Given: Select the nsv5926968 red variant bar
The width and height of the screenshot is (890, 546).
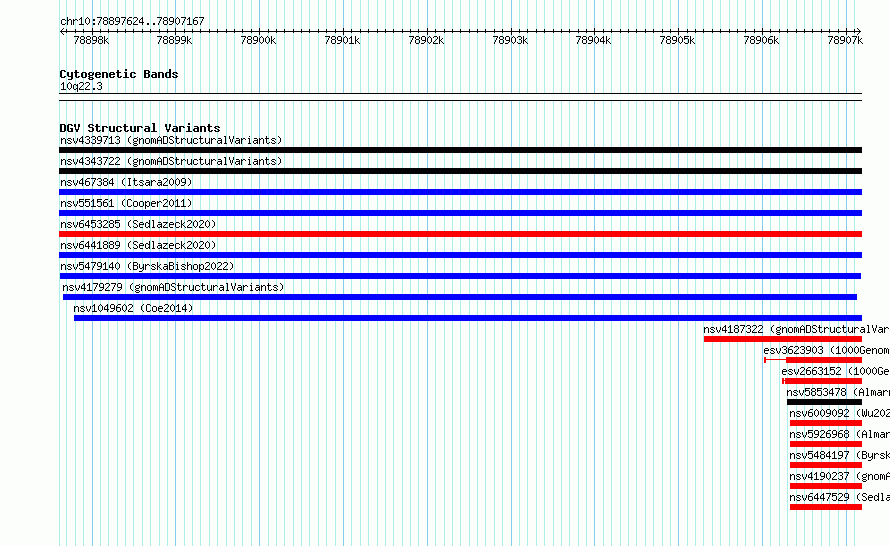Looking at the screenshot, I should coord(826,444).
